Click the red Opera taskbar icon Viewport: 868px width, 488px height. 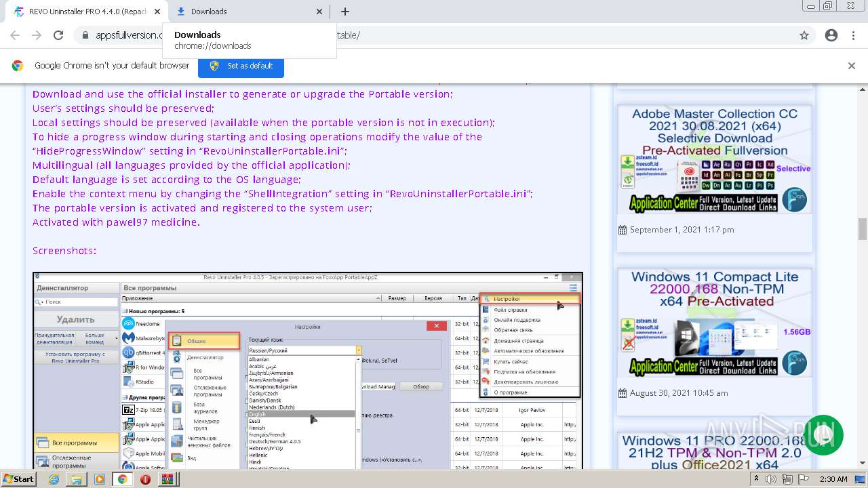point(145,479)
